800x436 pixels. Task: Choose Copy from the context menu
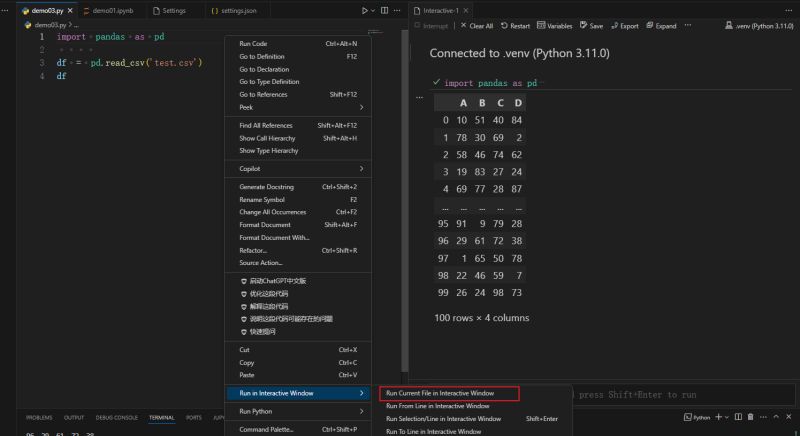point(298,363)
